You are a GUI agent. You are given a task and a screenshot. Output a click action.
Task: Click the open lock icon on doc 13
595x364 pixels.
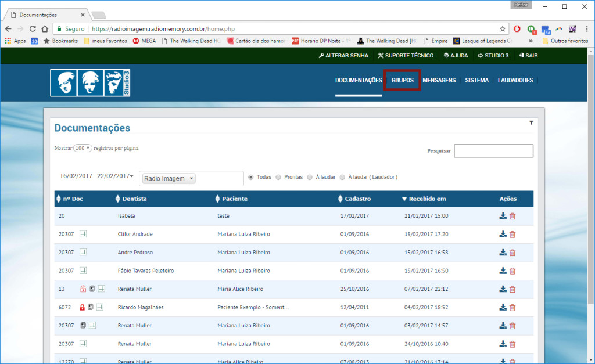(x=83, y=289)
